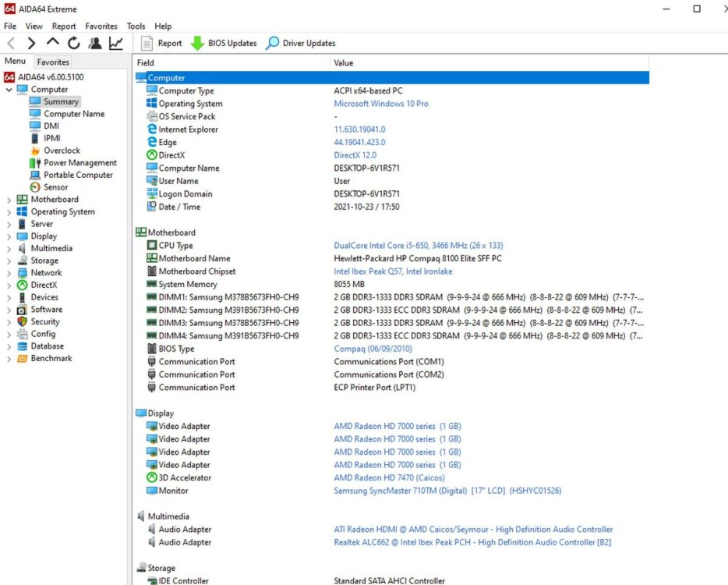Image resolution: width=728 pixels, height=585 pixels.
Task: Expand the Storage tree node
Action: pyautogui.click(x=9, y=261)
